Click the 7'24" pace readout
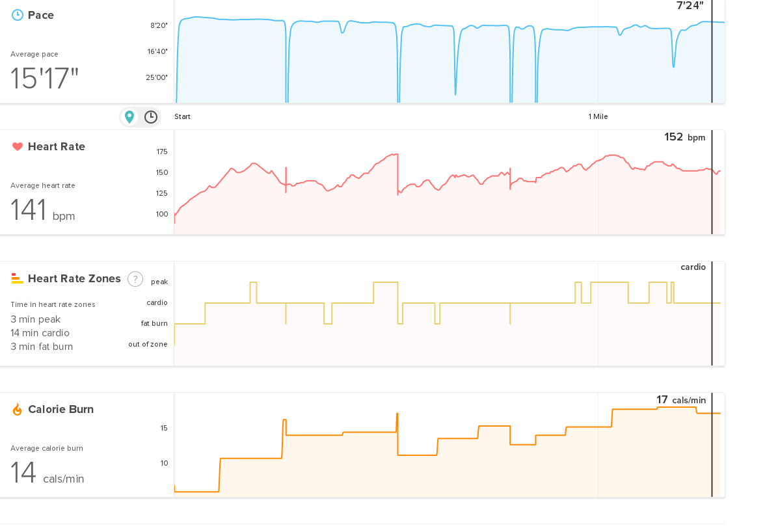This screenshot has width=765, height=532. coord(690,6)
